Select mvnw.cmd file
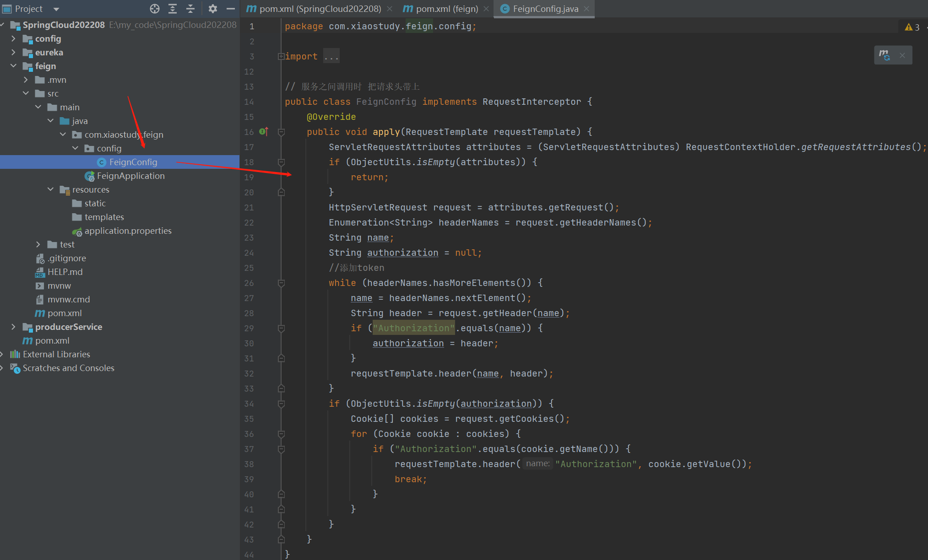 pos(69,299)
